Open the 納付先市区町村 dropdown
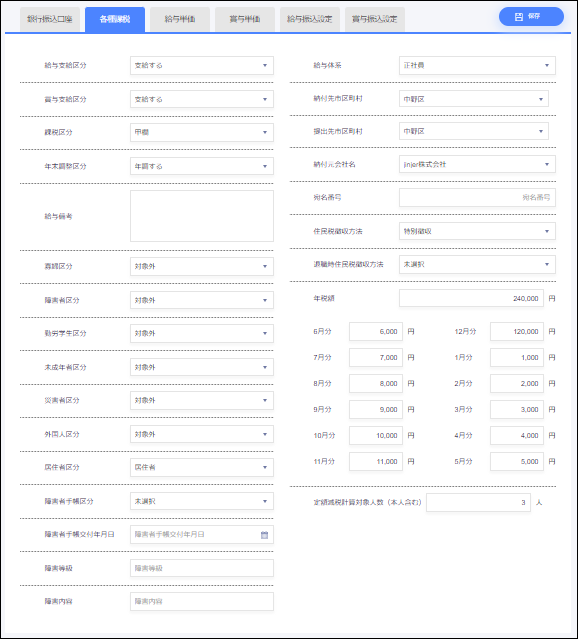578x639 pixels. tap(474, 99)
